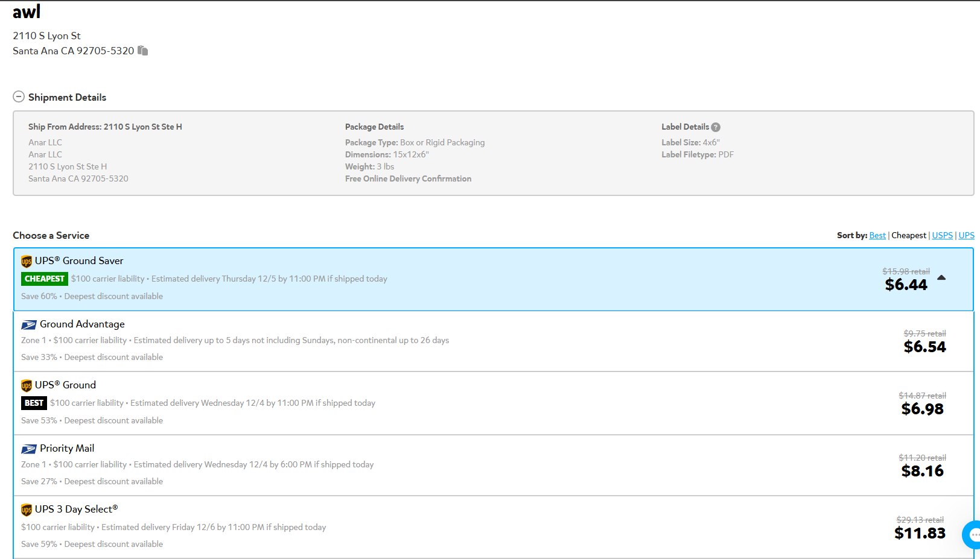Click the BEST badge
Screen dimensions: 980x559
click(x=34, y=403)
